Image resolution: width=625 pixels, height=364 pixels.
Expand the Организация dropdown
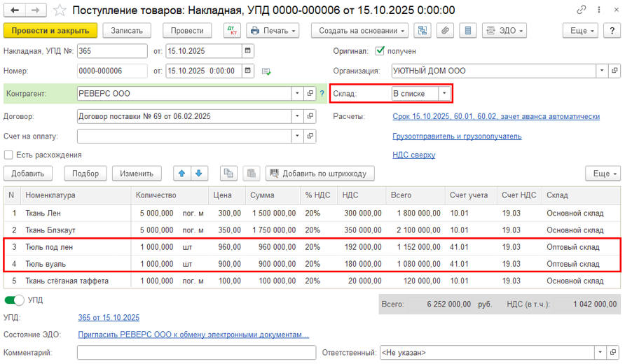[x=602, y=71]
